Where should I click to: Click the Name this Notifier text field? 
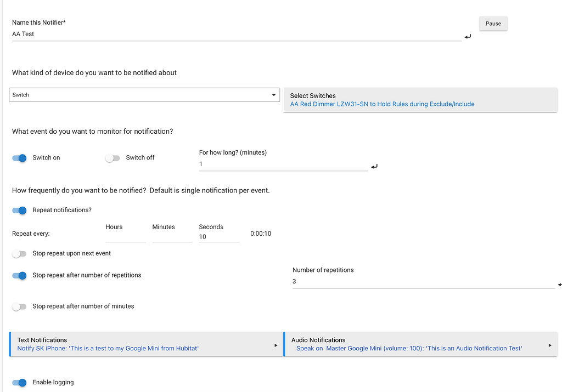[x=236, y=34]
